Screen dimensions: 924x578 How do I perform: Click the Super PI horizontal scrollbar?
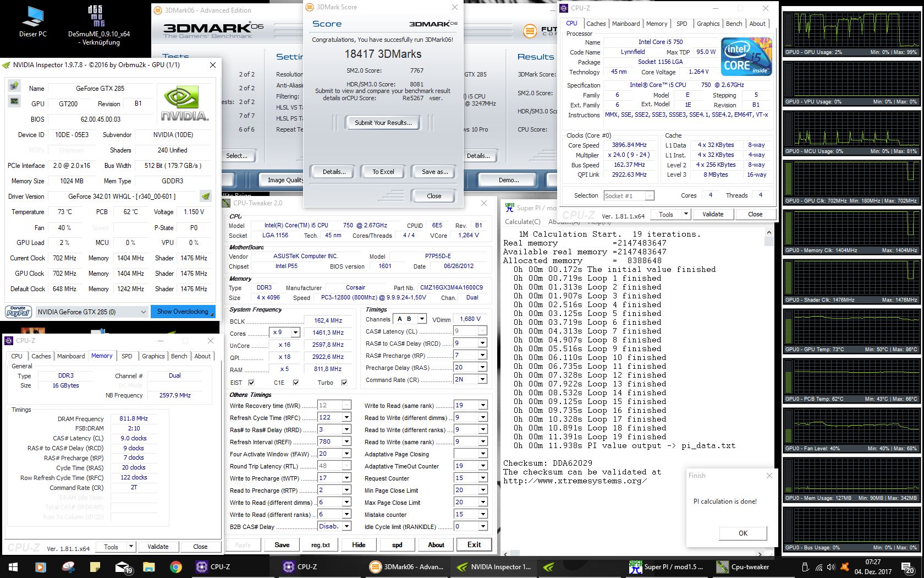pos(632,554)
